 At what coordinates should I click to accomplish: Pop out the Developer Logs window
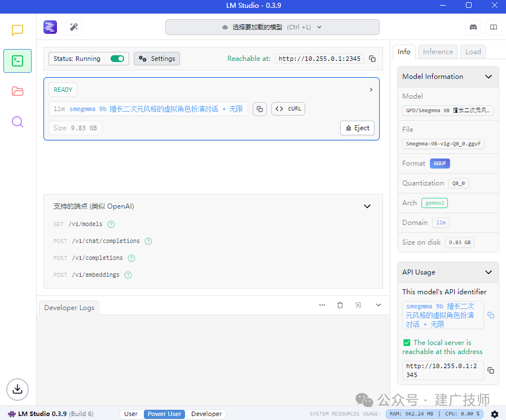(358, 305)
